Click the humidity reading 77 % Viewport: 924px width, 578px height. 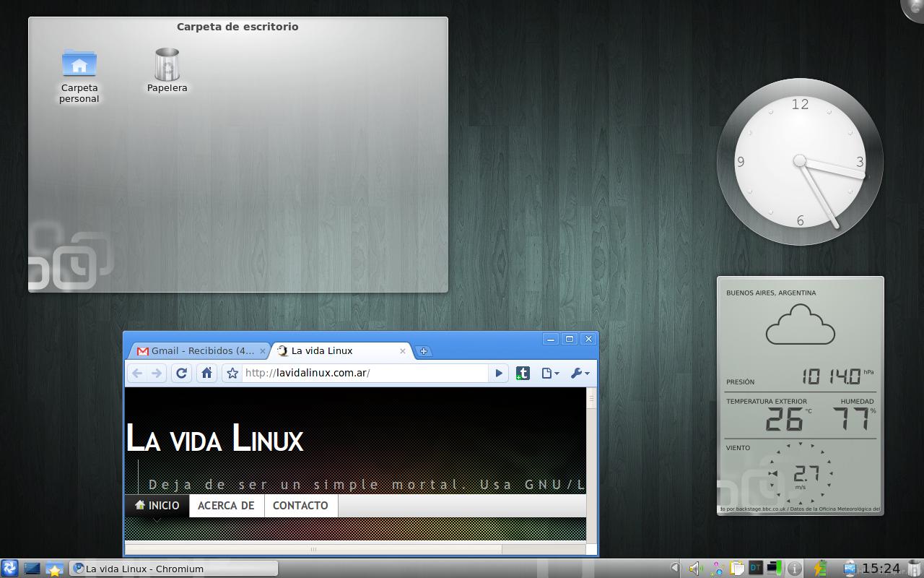854,418
